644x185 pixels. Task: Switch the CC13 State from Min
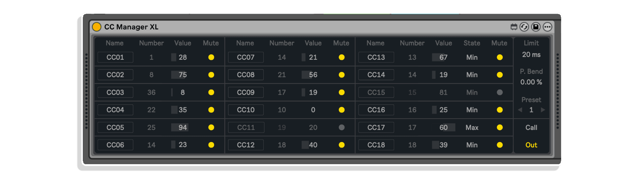coord(472,57)
